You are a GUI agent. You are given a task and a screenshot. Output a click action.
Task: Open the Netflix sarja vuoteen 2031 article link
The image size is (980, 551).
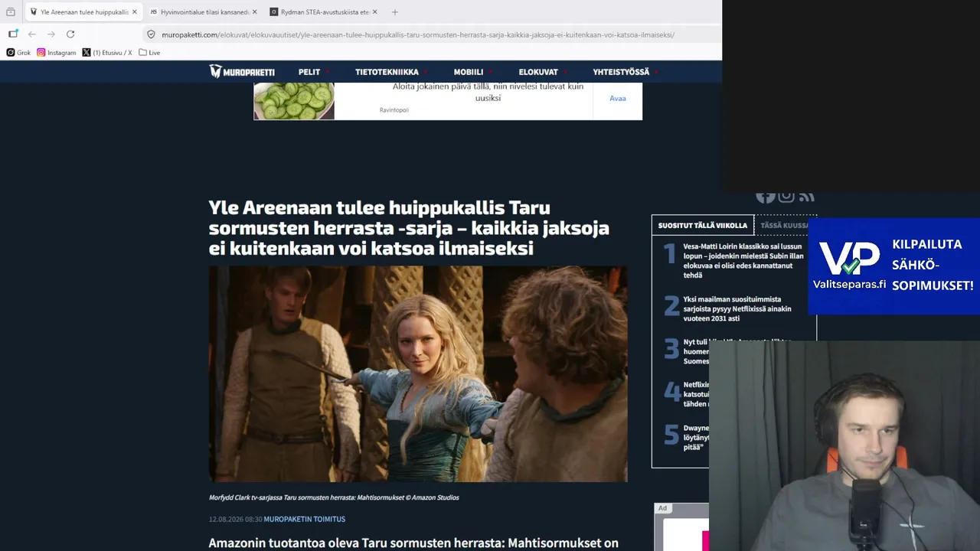(737, 308)
